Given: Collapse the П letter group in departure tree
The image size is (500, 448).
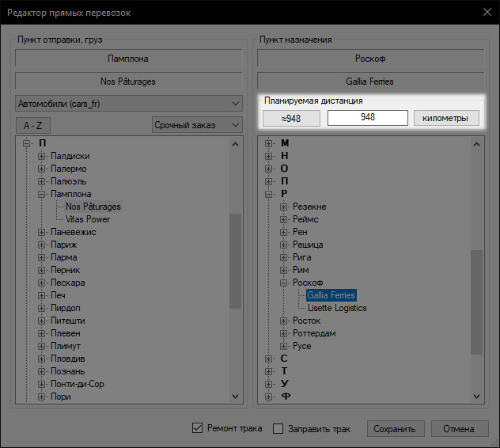Looking at the screenshot, I should coord(26,143).
